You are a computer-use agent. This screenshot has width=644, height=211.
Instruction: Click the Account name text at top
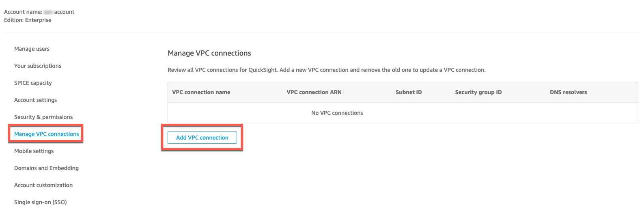click(39, 12)
